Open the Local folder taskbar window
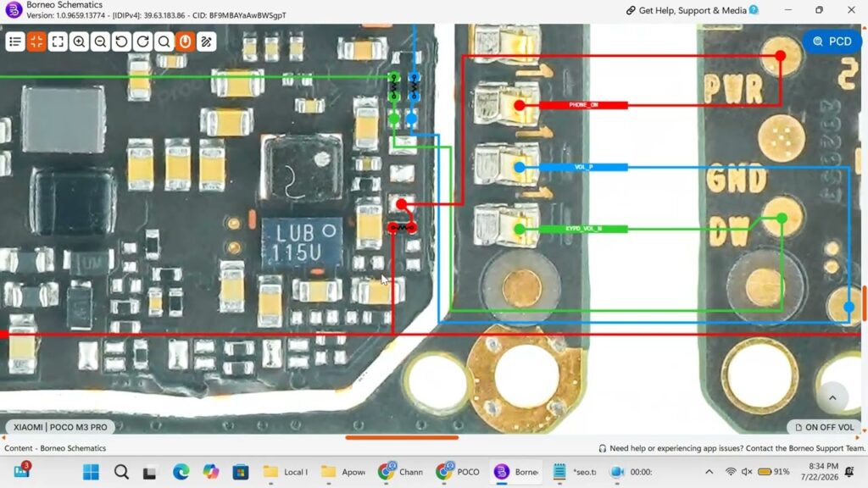868x488 pixels. point(286,472)
